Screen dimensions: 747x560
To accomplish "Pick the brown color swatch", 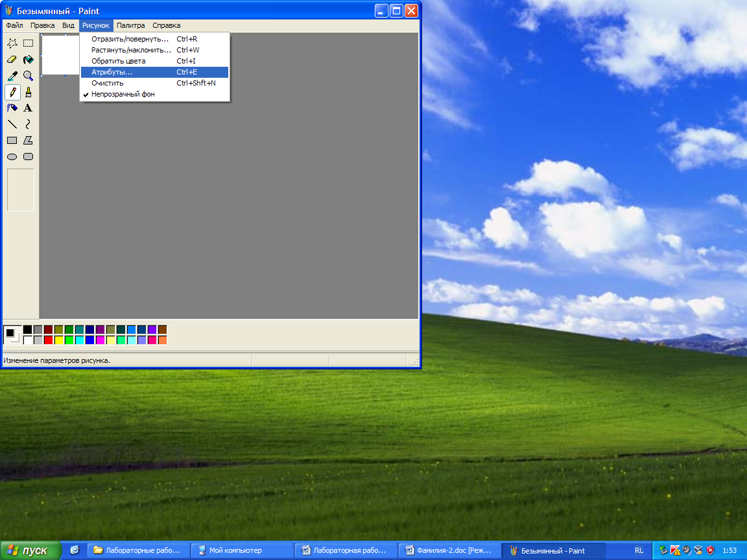I will pos(163,329).
